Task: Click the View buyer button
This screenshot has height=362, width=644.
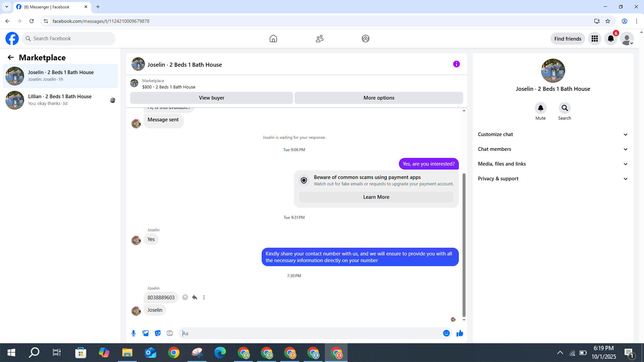Action: click(212, 98)
